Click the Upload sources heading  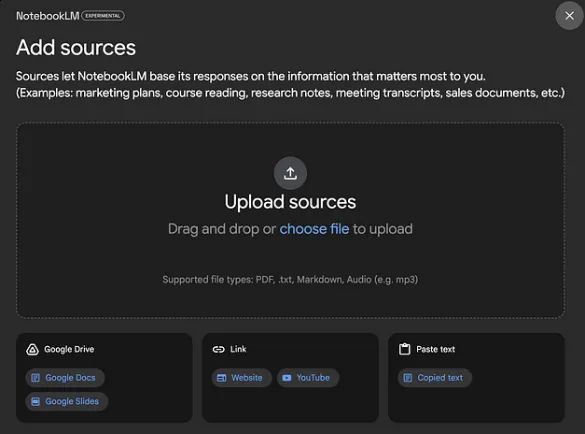[x=290, y=202]
